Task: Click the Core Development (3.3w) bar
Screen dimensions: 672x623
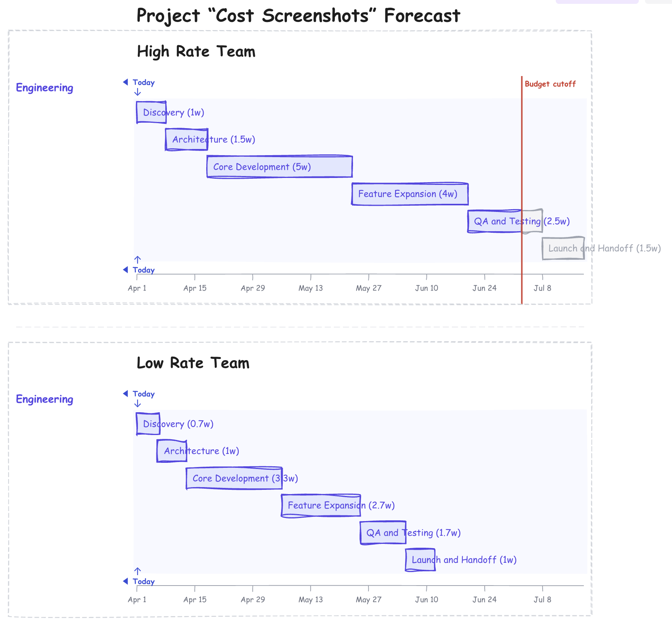Action: coord(234,478)
